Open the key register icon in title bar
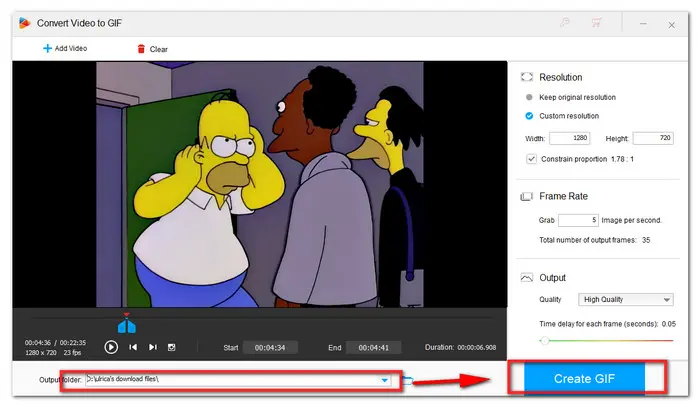The image size is (700, 407). (x=565, y=22)
